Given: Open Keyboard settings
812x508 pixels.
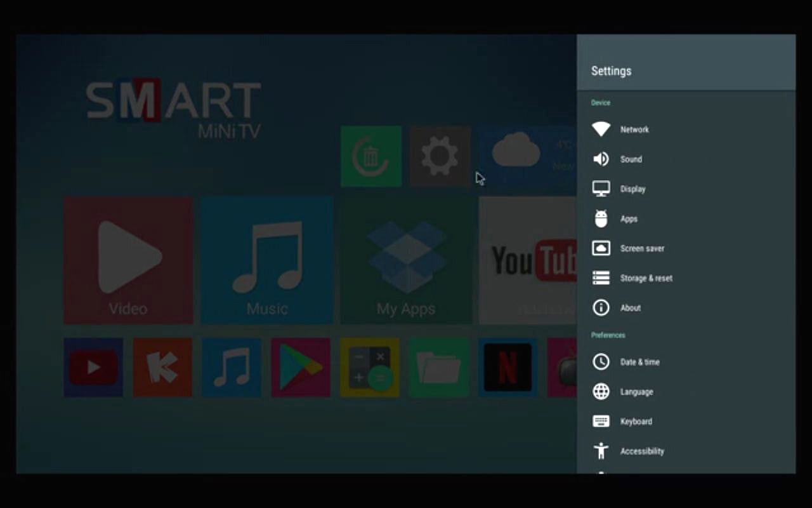Looking at the screenshot, I should click(x=636, y=421).
